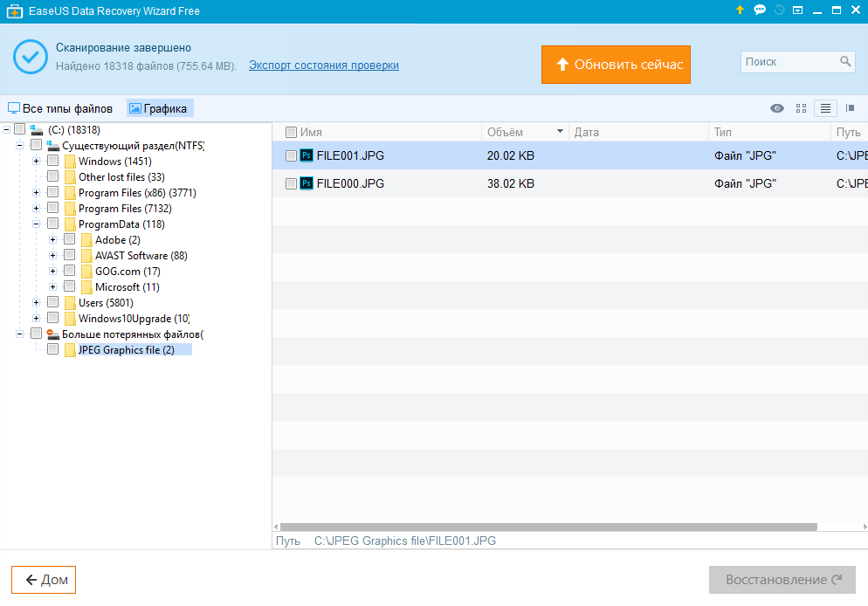Click the Photoshop icon of FILE001.JPG

307,155
